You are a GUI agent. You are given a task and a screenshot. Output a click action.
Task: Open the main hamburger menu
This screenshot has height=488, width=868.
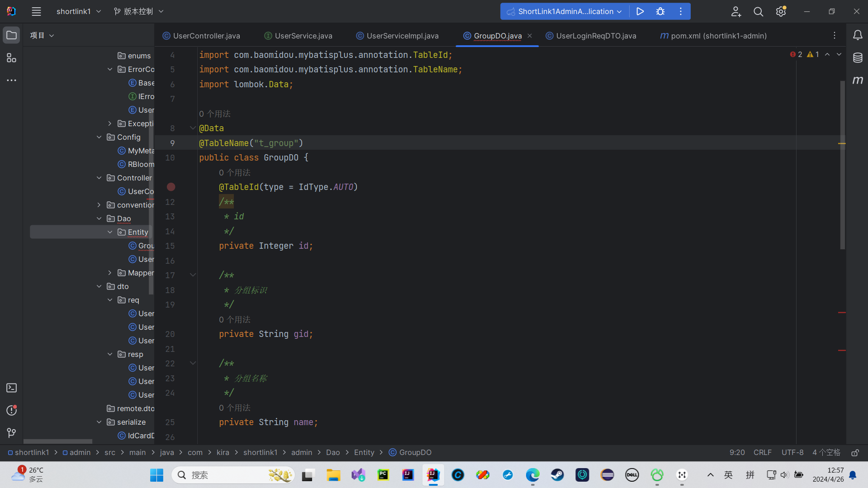point(36,11)
